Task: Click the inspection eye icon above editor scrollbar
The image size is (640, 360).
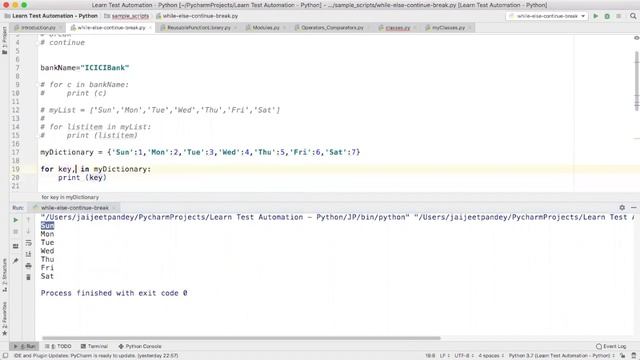Action: (x=636, y=38)
